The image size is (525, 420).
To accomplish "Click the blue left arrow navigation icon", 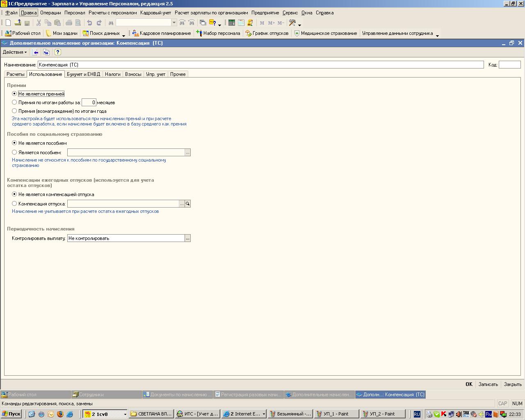I will point(36,52).
